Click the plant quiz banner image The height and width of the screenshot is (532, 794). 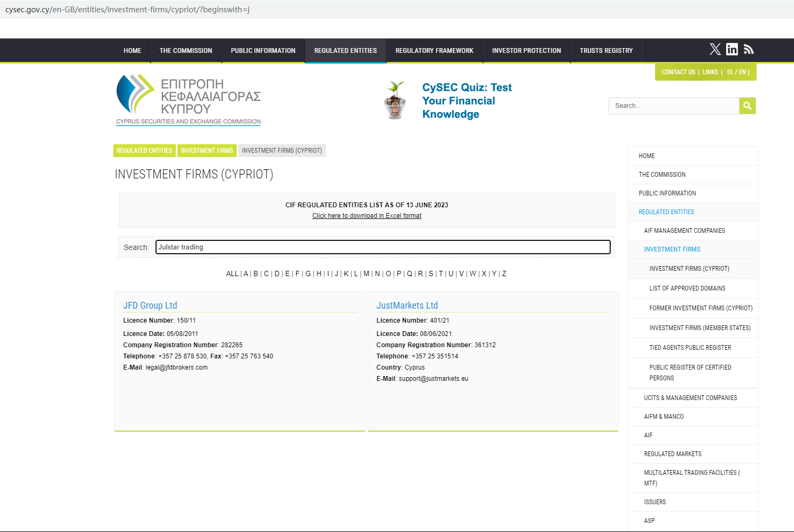[395, 100]
